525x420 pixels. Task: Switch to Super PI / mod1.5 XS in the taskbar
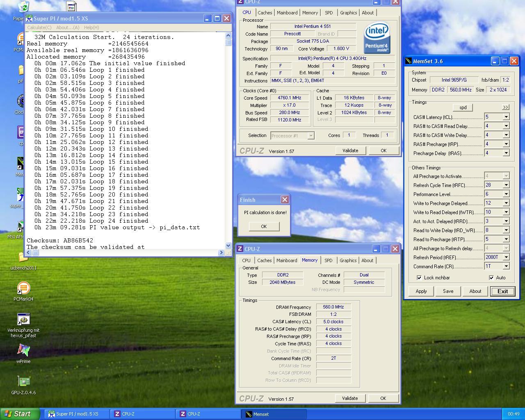coord(77,414)
